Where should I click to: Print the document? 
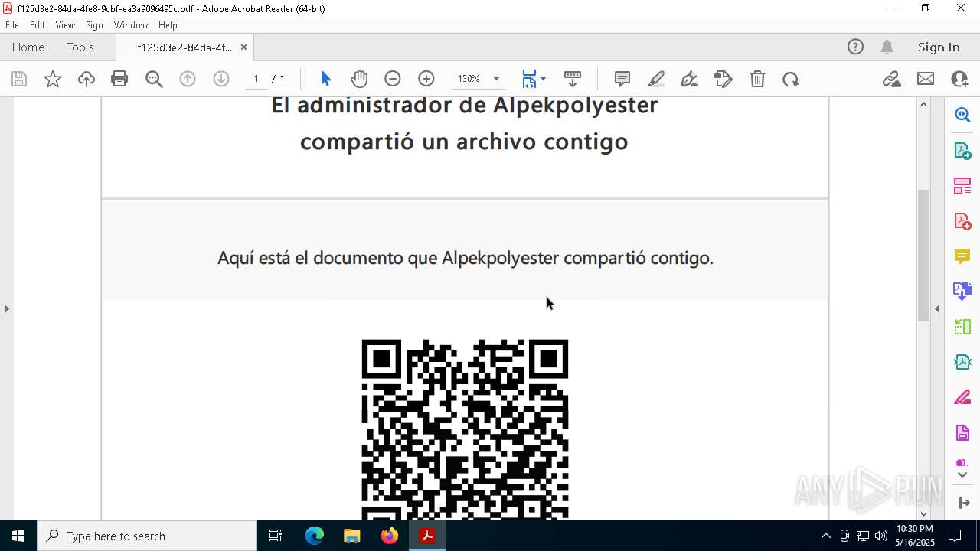coord(119,79)
